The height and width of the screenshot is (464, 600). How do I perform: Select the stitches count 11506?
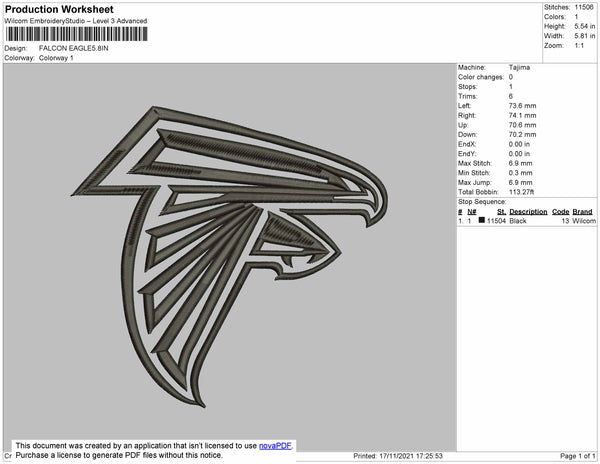tap(584, 7)
